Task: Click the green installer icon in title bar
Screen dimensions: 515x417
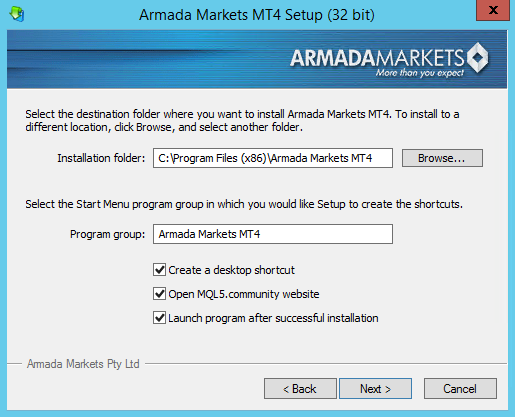Action: point(17,14)
